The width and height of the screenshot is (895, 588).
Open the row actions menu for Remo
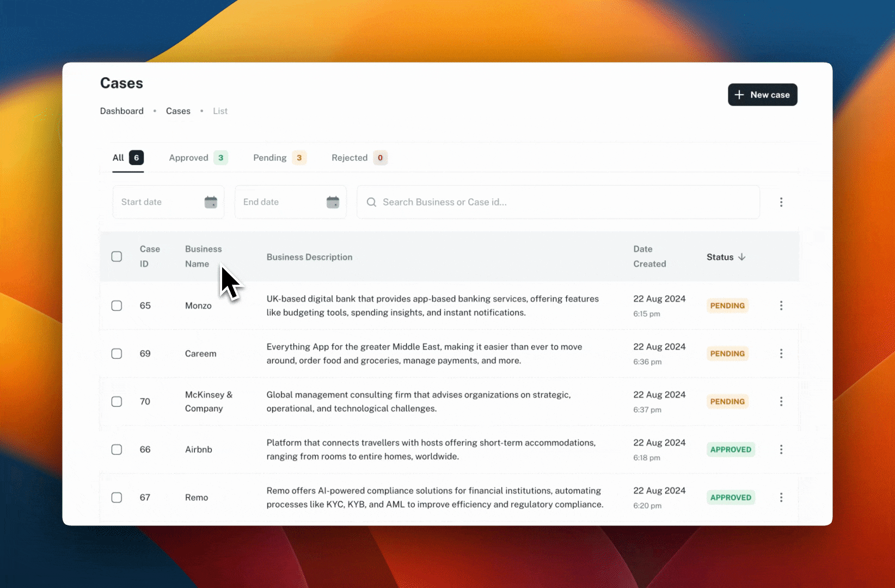pos(781,497)
